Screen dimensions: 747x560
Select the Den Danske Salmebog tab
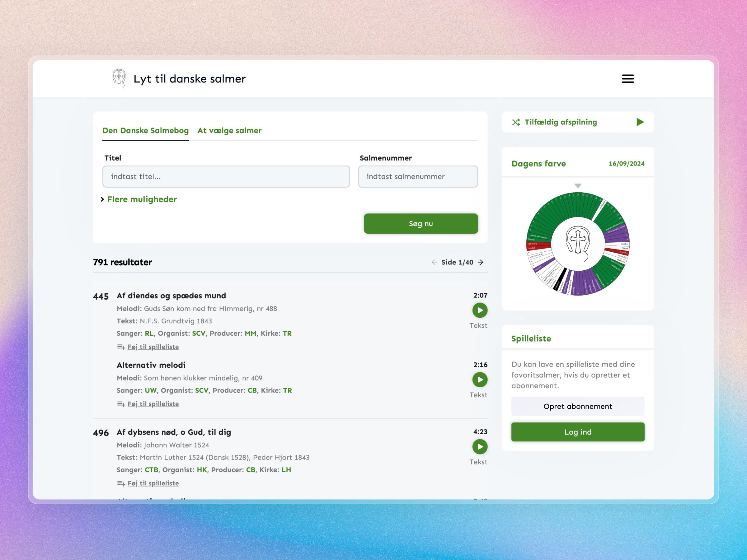[x=146, y=131]
